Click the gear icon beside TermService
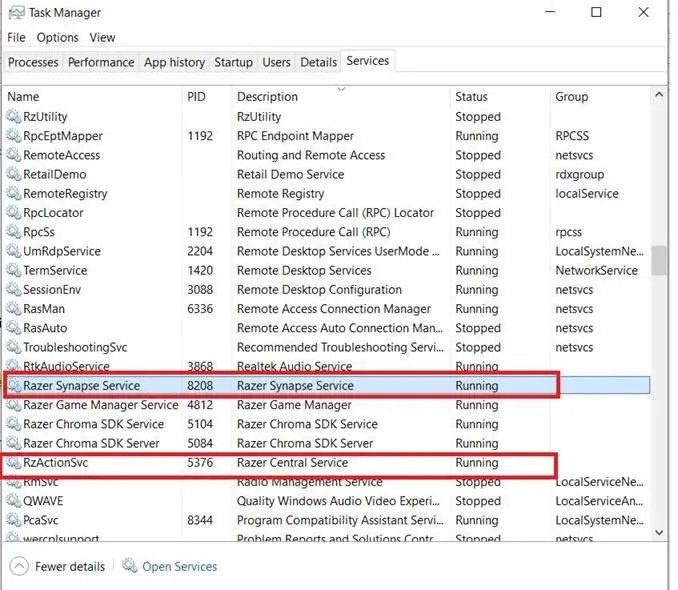678x590 pixels. tap(14, 271)
